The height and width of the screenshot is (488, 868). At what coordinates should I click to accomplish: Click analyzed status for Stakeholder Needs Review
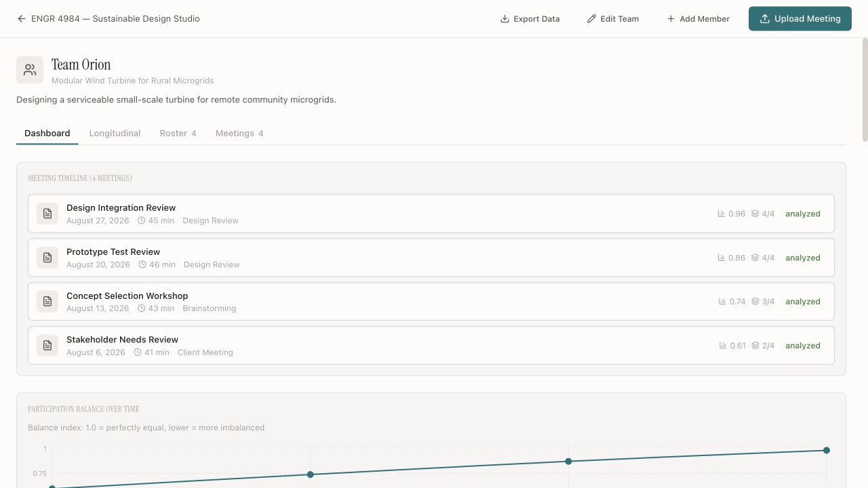pos(803,346)
